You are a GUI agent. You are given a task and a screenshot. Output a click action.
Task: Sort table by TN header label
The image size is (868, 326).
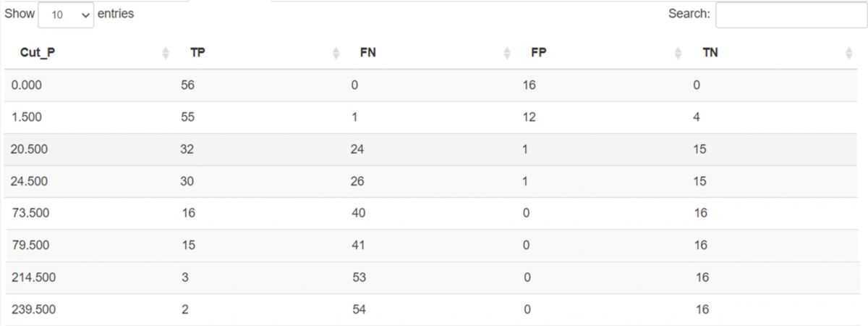(710, 53)
